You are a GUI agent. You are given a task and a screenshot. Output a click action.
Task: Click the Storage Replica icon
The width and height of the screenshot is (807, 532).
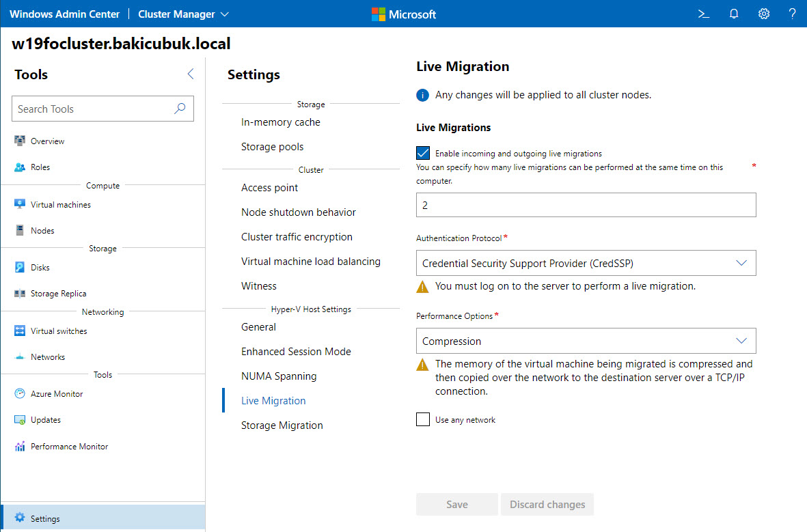pos(20,293)
